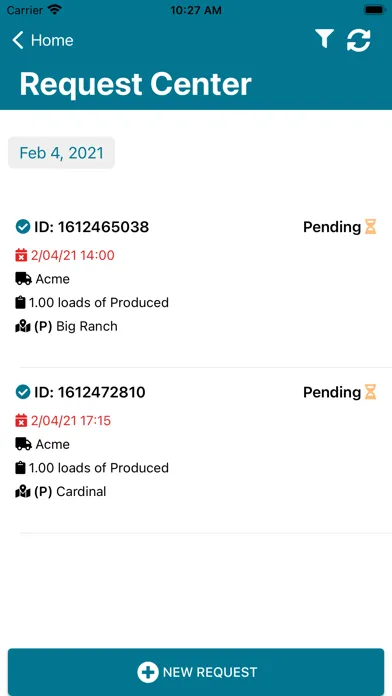392x696 pixels.
Task: Select the Pending status on first request
Action: tap(332, 227)
